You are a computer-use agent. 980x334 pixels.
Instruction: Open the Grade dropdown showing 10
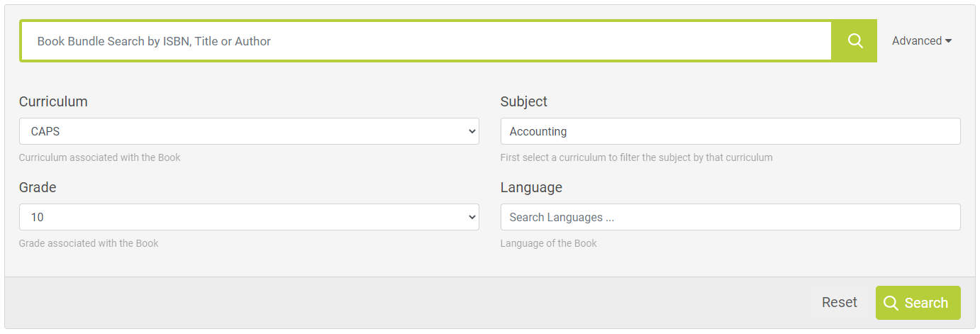[248, 218]
